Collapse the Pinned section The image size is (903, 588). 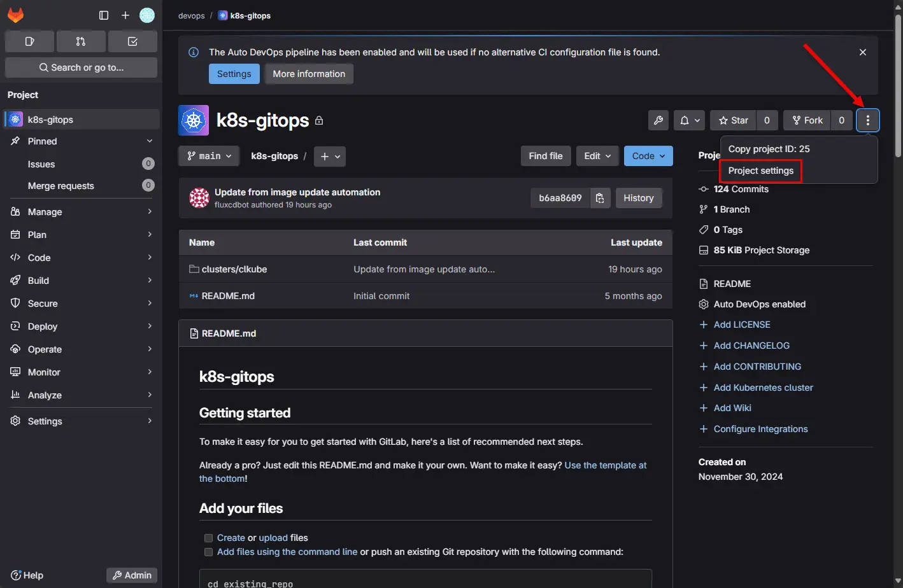coord(81,141)
